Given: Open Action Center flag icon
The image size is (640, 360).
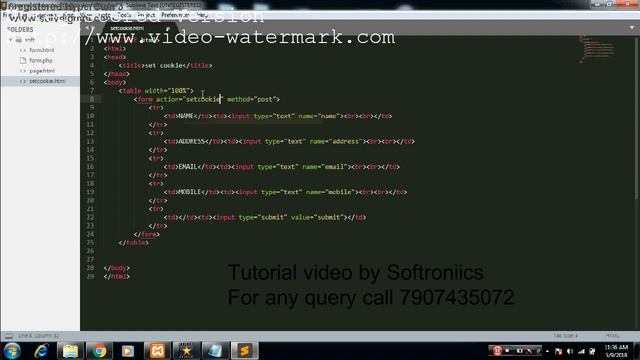Looking at the screenshot, I should click(x=558, y=351).
